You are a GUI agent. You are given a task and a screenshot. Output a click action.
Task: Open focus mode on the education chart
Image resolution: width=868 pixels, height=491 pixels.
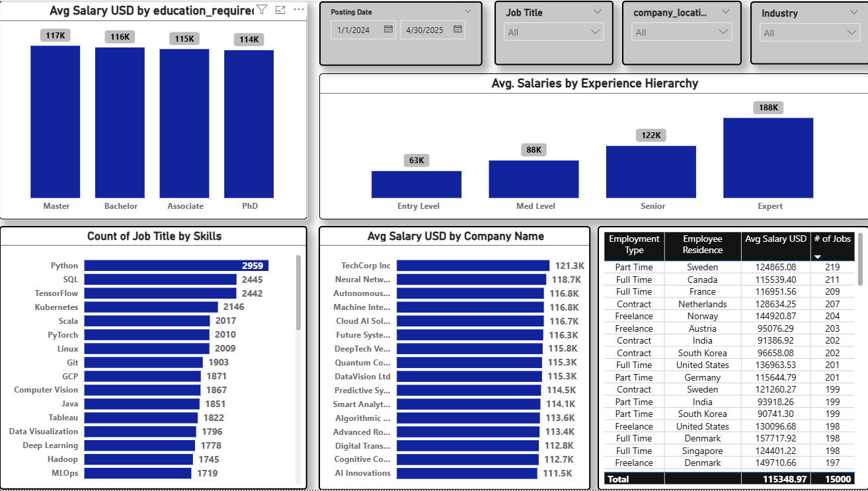pyautogui.click(x=280, y=10)
